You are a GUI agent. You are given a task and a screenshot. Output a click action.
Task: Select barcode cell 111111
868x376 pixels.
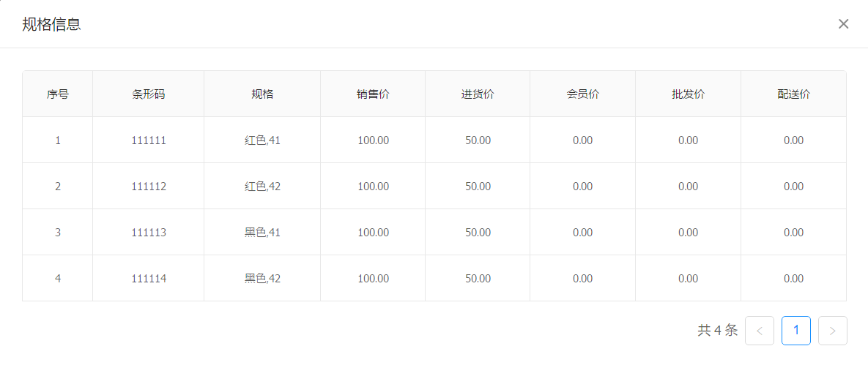coord(149,140)
